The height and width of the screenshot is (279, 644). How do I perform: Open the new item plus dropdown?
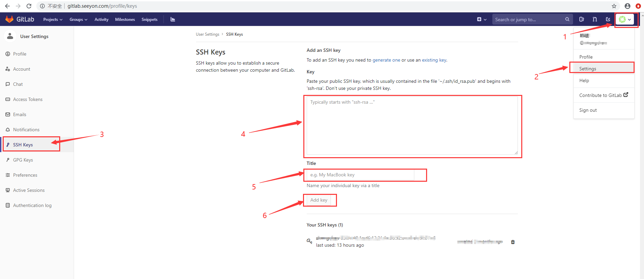[482, 19]
